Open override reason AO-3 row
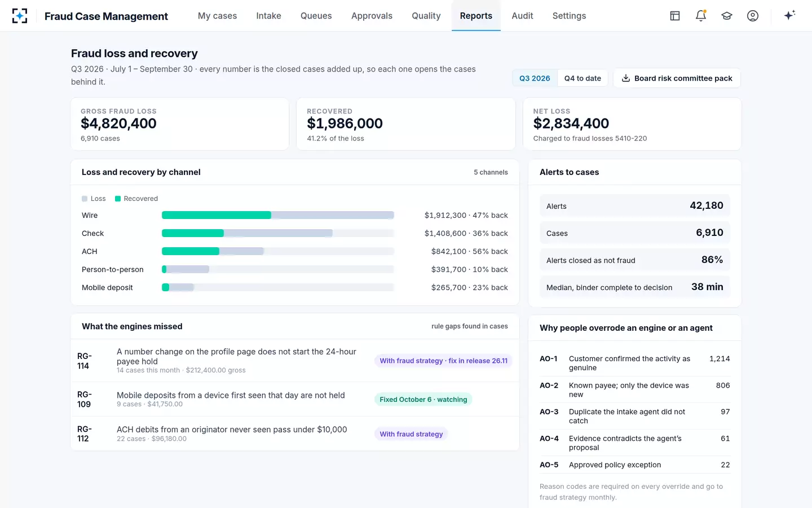 (x=635, y=416)
